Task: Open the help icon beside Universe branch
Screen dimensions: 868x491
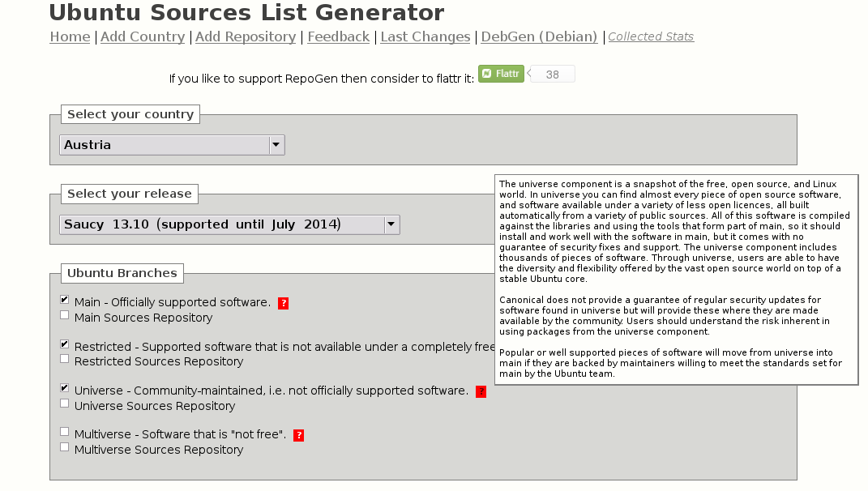Action: click(481, 392)
